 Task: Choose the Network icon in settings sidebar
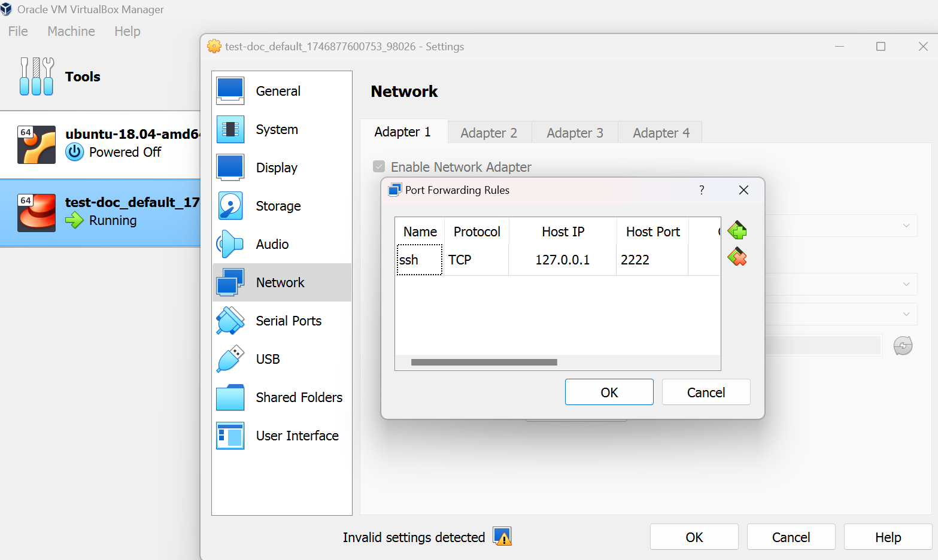(230, 282)
